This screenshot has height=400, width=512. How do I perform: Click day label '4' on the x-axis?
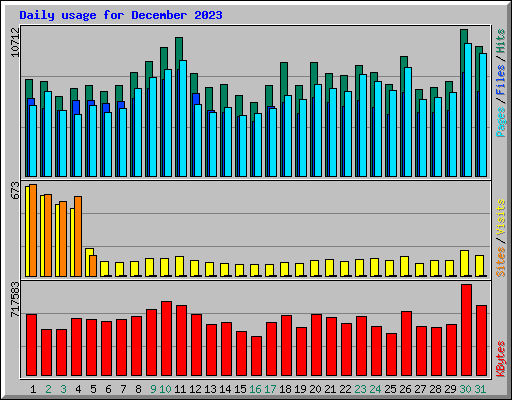click(x=78, y=389)
